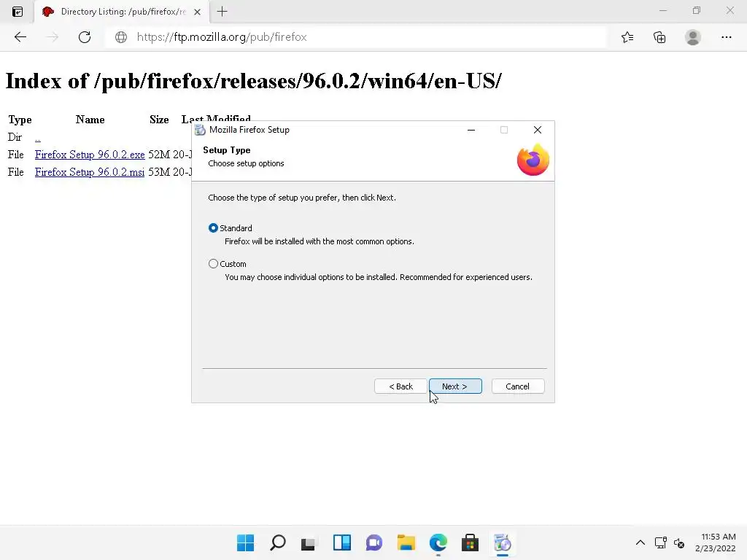Switch to Microsoft Edge taskbar icon

[438, 542]
